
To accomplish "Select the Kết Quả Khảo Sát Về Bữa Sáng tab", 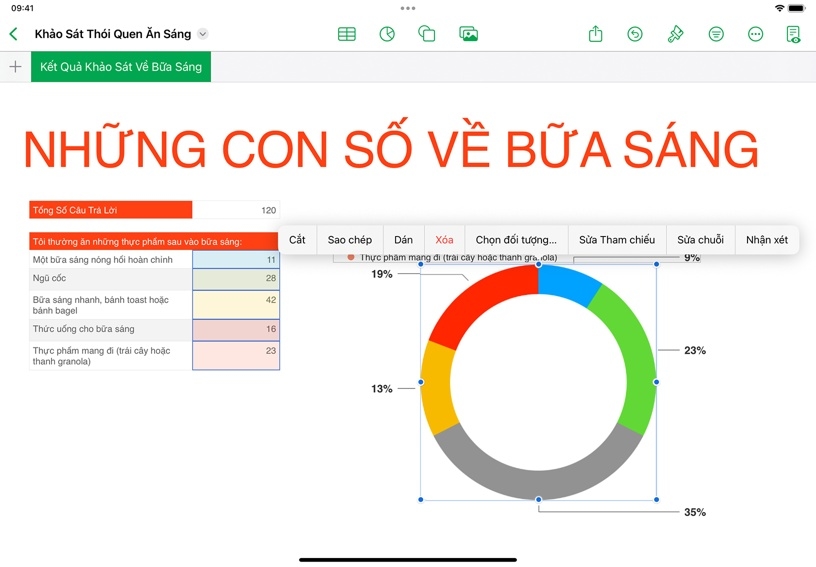I will click(121, 67).
